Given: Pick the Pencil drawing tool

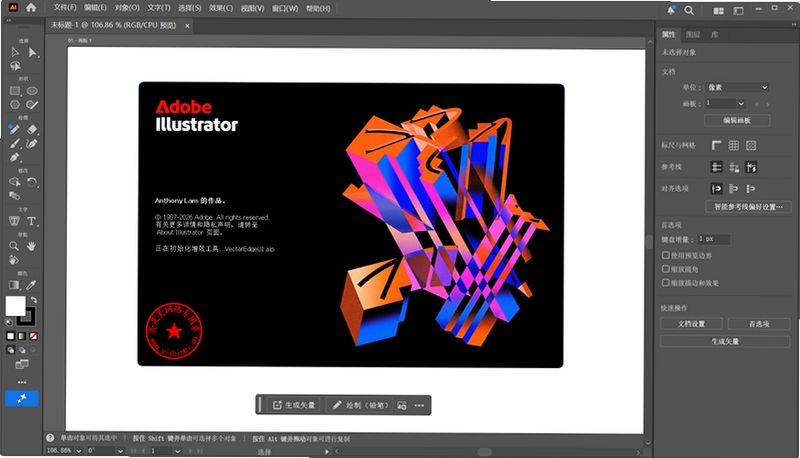Looking at the screenshot, I should [x=14, y=130].
